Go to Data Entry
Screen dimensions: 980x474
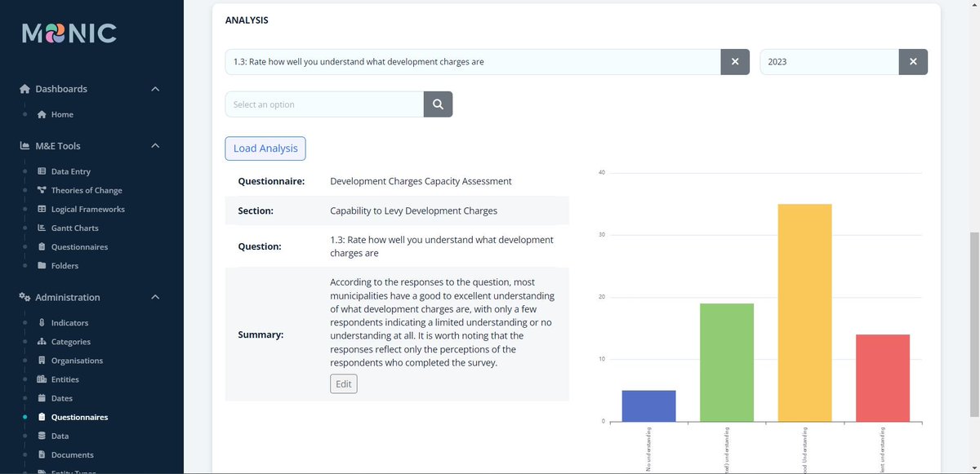click(70, 172)
